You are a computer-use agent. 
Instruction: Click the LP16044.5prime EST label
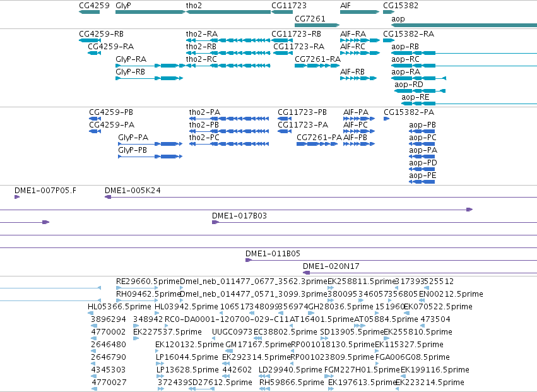click(187, 357)
